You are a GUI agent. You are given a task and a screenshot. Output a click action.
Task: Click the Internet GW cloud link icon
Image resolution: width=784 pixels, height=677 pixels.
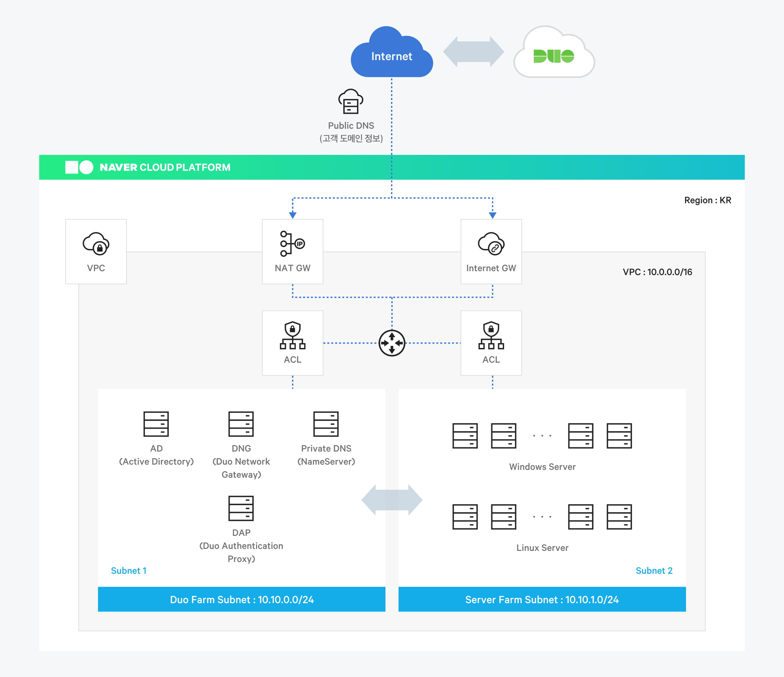tap(491, 243)
